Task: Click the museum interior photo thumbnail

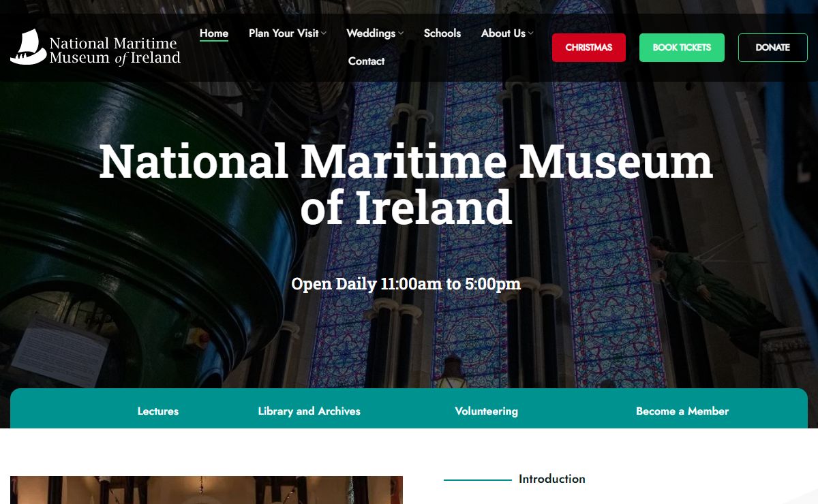Action: pos(207,490)
